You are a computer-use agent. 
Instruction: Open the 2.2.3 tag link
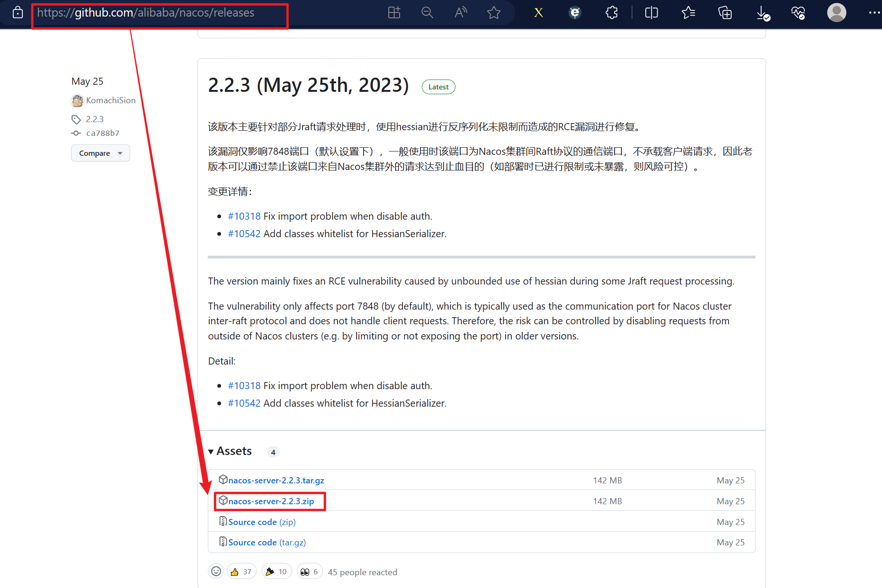pyautogui.click(x=95, y=119)
